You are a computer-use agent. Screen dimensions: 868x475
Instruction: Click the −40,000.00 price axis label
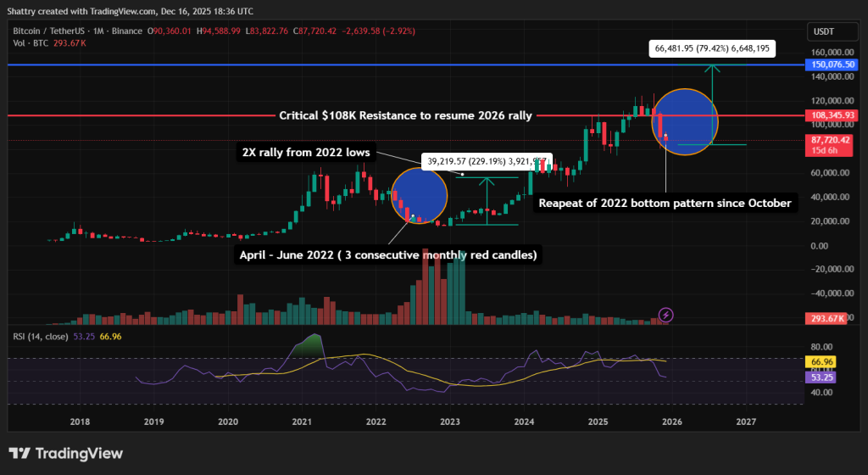[832, 293]
